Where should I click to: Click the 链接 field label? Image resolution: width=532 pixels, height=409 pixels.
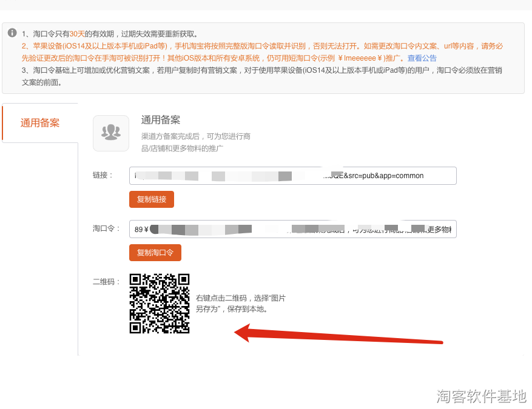click(103, 175)
